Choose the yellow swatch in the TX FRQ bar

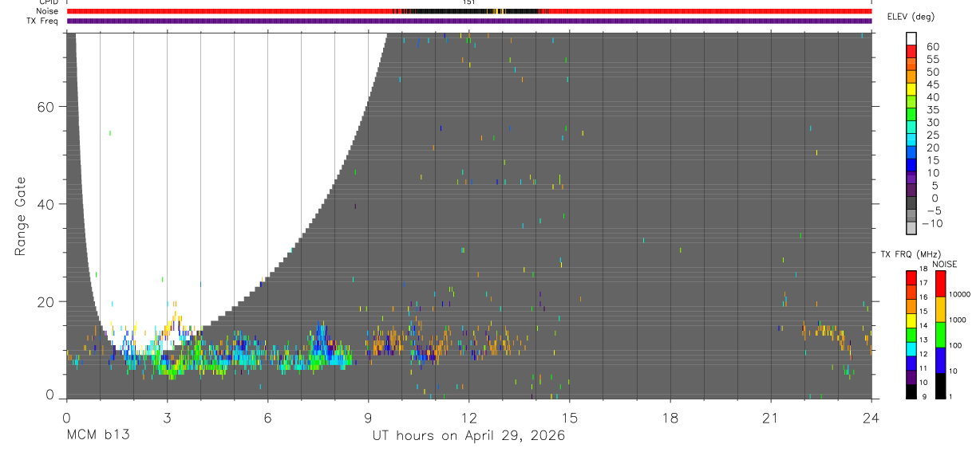911,320
